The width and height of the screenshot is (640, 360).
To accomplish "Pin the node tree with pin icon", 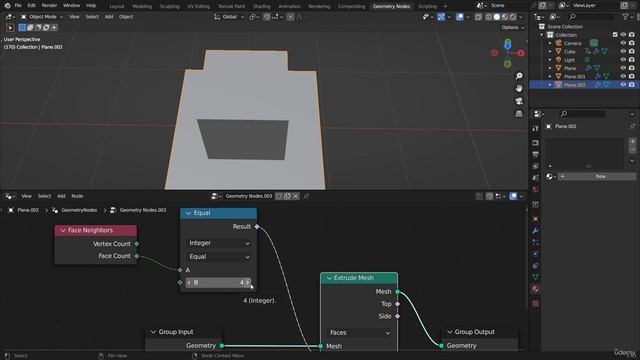I will pos(306,196).
